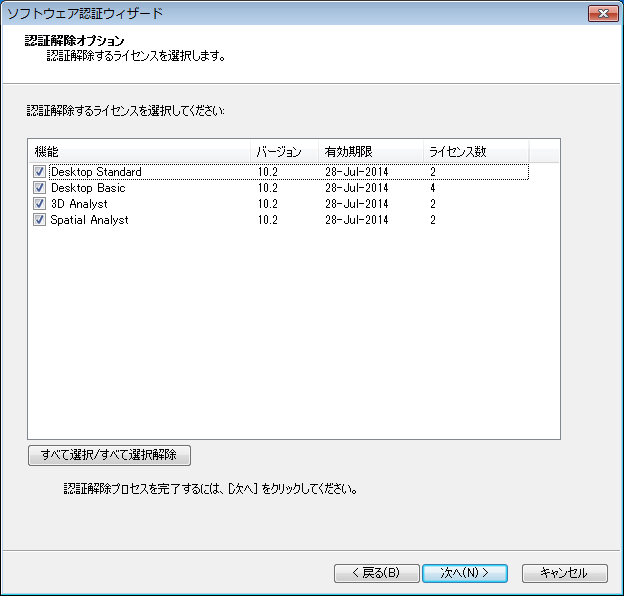This screenshot has height=596, width=624.
Task: Click the 28-Jul-2014 date in Desktop Standard row
Action: 357,172
